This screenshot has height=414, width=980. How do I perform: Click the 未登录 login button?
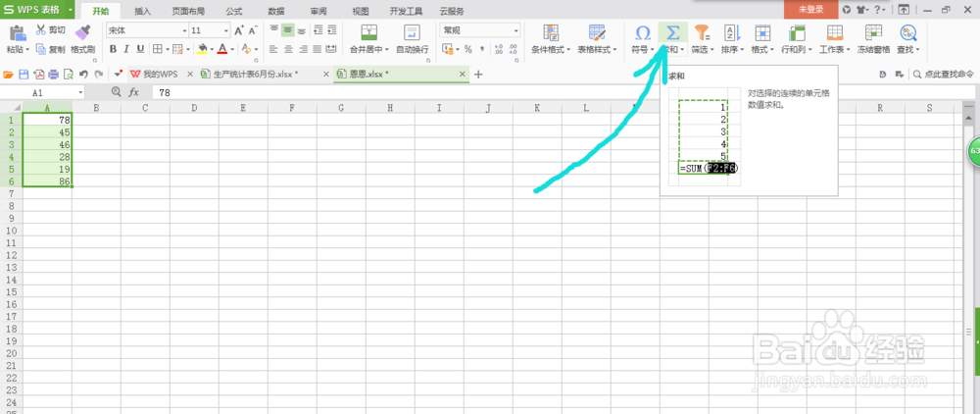(x=810, y=10)
